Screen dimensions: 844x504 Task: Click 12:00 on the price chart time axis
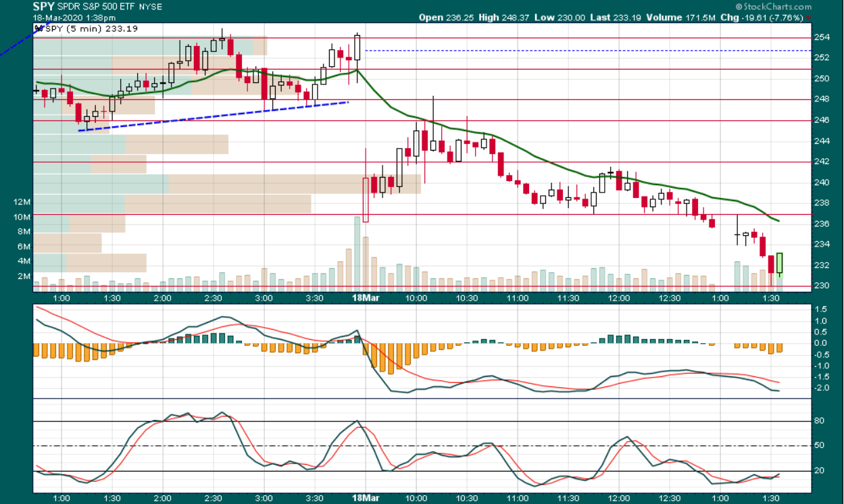coord(619,298)
